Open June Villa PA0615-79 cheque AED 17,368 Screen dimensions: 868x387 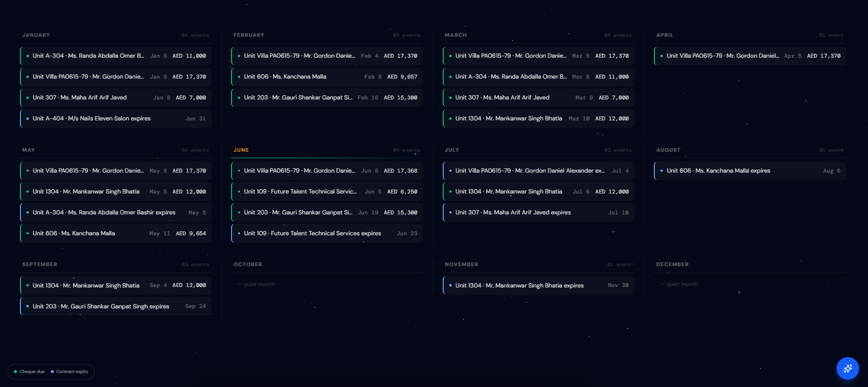[x=327, y=171]
